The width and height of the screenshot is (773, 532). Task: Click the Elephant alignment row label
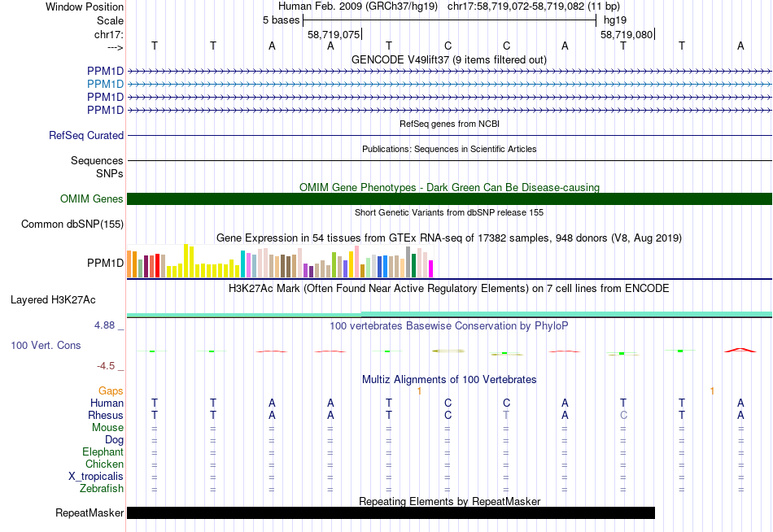[103, 451]
